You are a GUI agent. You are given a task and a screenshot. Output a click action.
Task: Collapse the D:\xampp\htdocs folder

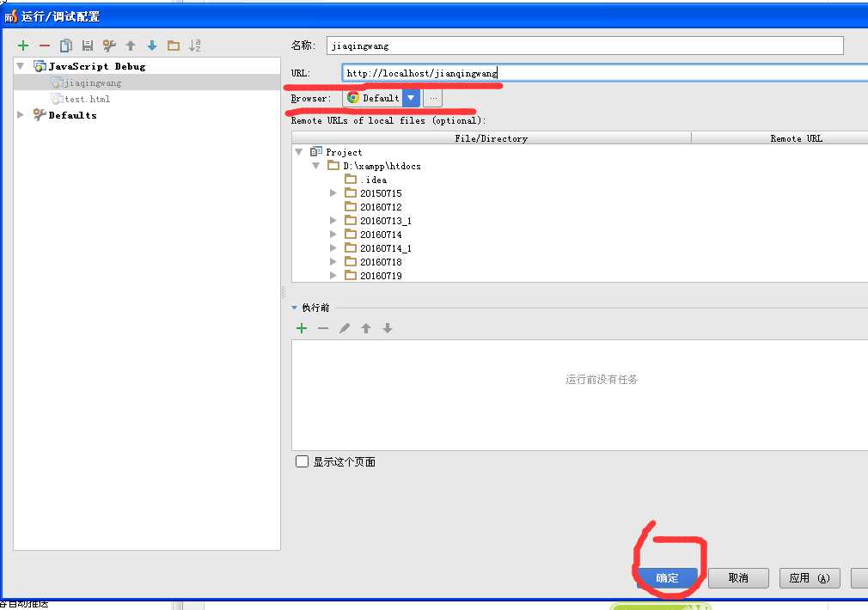[x=316, y=166]
